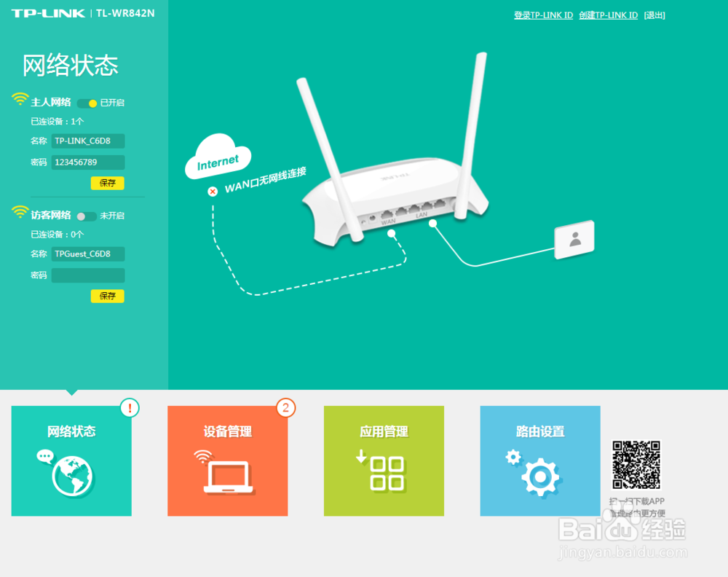Click the 已连设备：1个 text
The width and height of the screenshot is (728, 577).
(57, 122)
